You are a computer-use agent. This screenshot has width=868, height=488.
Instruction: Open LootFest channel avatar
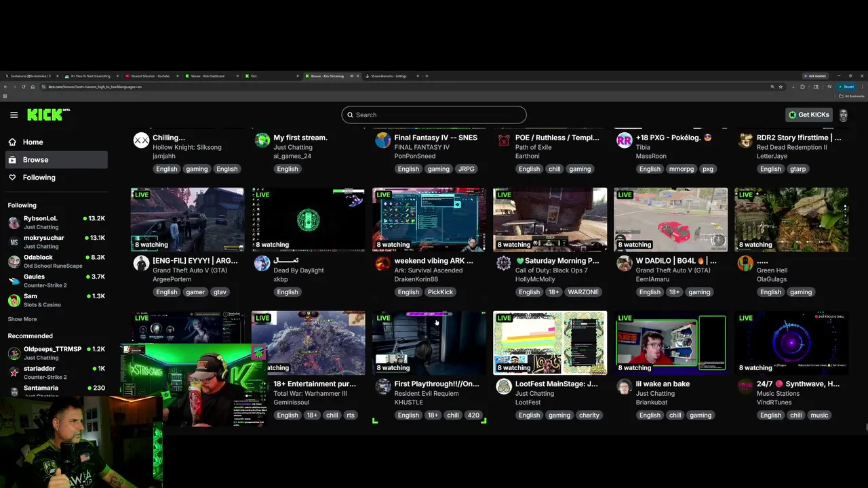pos(503,386)
